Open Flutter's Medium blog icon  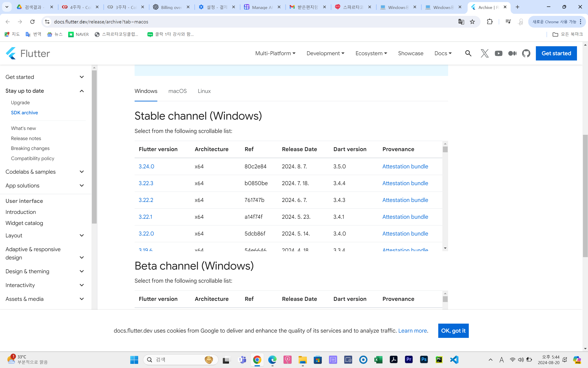[512, 53]
